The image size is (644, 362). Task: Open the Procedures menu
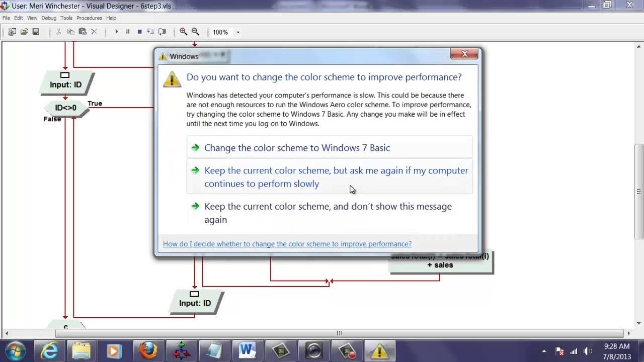[89, 18]
